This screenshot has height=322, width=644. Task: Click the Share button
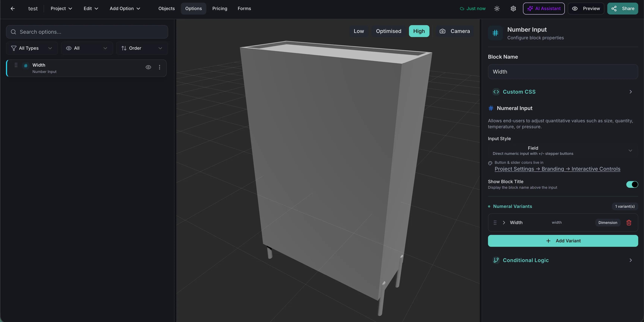coord(623,9)
